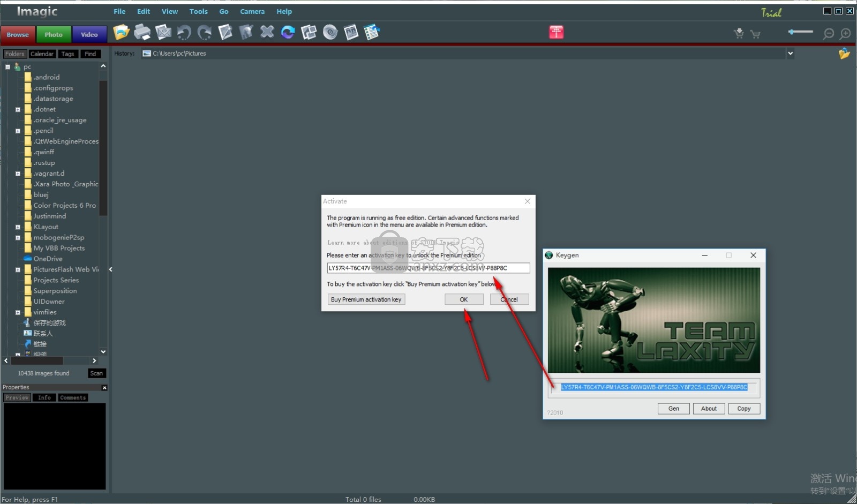This screenshot has width=857, height=504.
Task: Click Gen button in Keygen window
Action: click(x=674, y=409)
